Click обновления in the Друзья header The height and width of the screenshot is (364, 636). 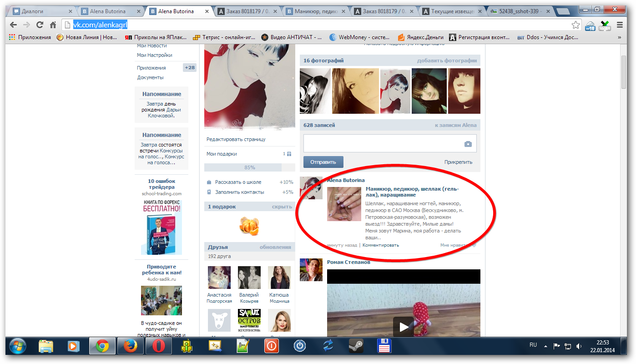point(275,247)
